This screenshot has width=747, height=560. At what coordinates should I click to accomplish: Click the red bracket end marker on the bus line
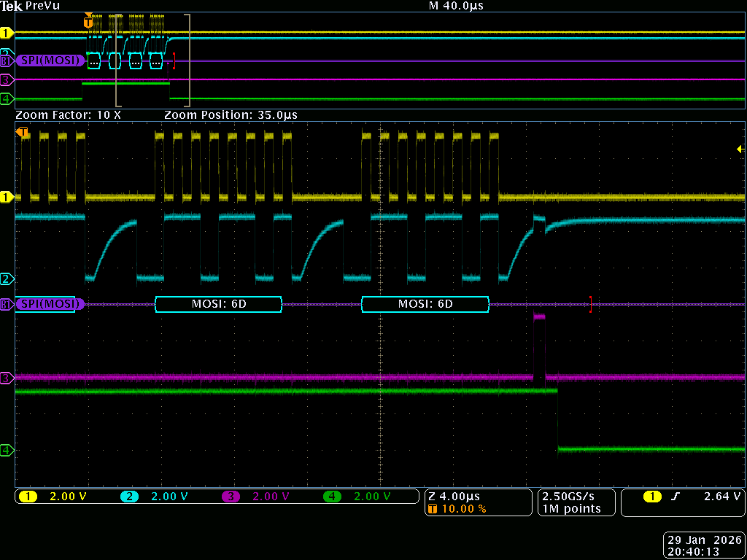[x=590, y=305]
